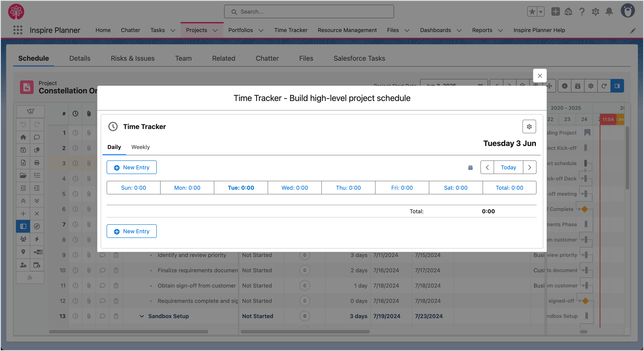
Task: Click the Gantt vertical scrollbar
Action: tap(627, 158)
